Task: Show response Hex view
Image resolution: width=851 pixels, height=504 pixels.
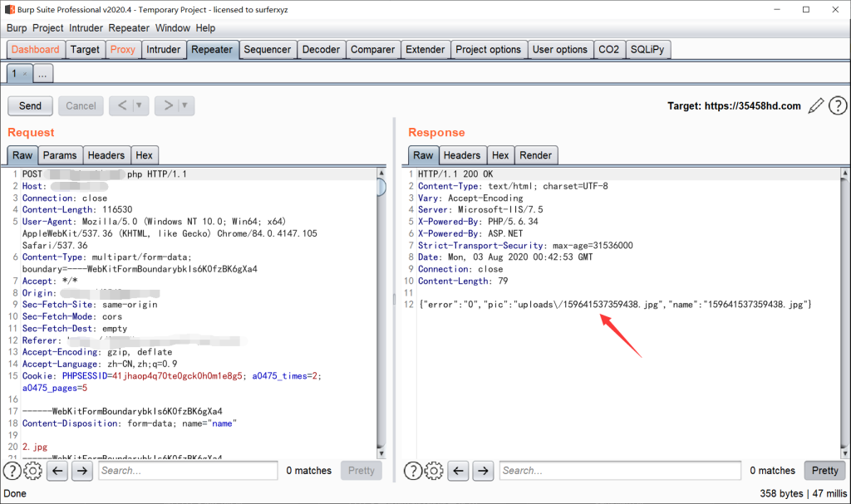Action: [x=500, y=155]
